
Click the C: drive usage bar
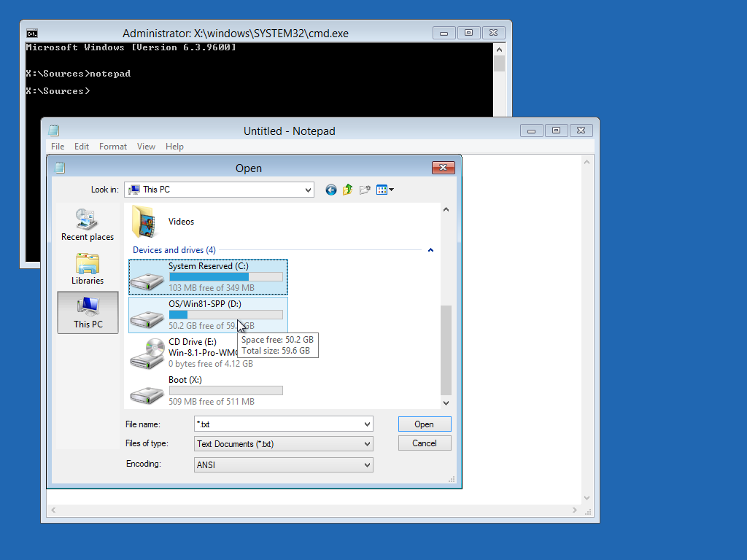pyautogui.click(x=226, y=277)
